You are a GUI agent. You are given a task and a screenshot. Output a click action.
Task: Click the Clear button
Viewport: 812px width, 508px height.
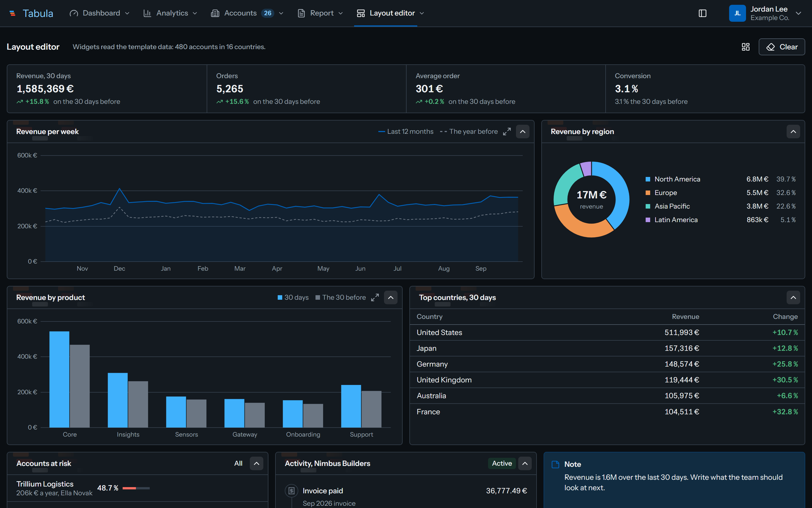tap(782, 47)
